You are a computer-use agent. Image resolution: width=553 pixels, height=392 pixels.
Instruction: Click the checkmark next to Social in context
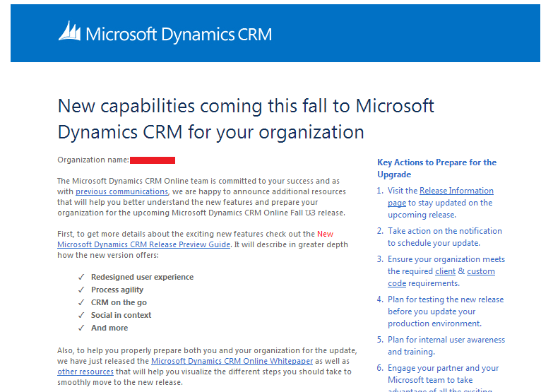[x=81, y=315]
